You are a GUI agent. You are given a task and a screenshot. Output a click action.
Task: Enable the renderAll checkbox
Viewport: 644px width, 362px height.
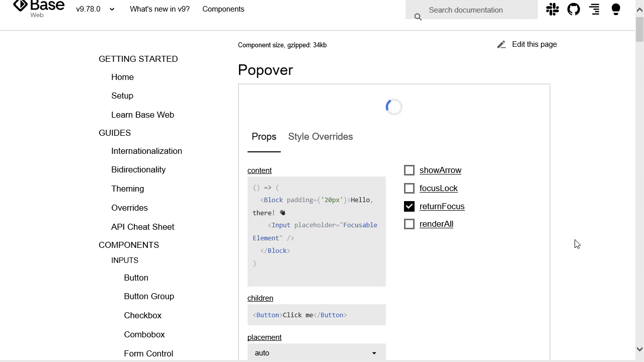pyautogui.click(x=409, y=224)
